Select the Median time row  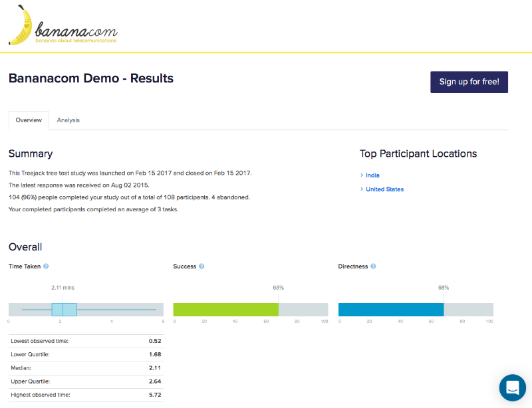pyautogui.click(x=86, y=368)
